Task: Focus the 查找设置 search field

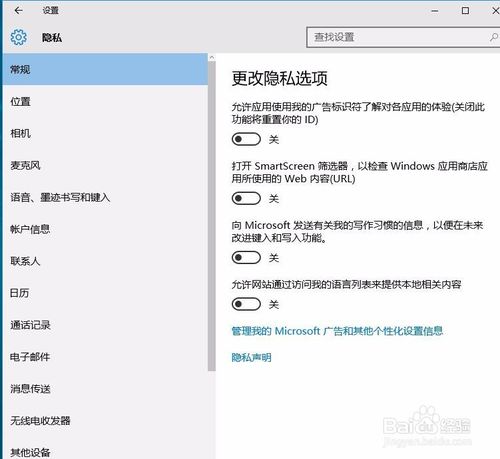Action: (x=403, y=37)
